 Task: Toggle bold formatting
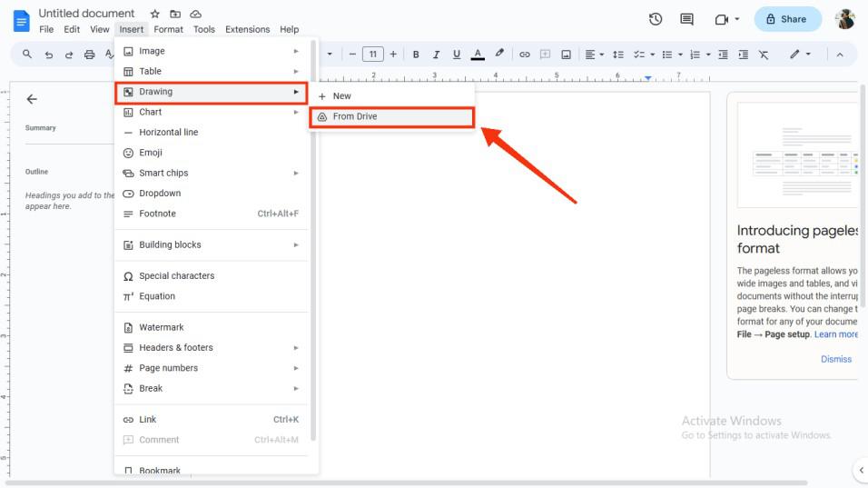point(416,55)
